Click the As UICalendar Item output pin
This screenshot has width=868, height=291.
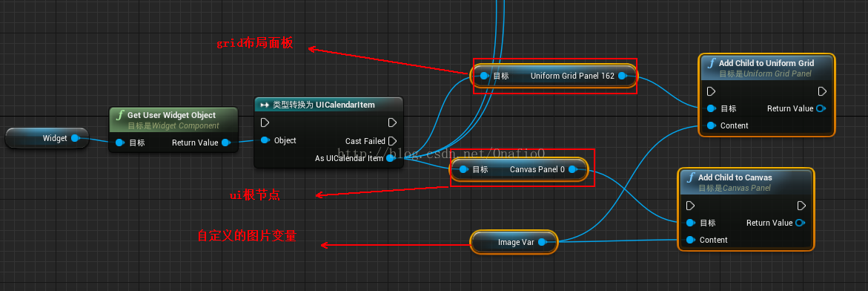[x=391, y=159]
